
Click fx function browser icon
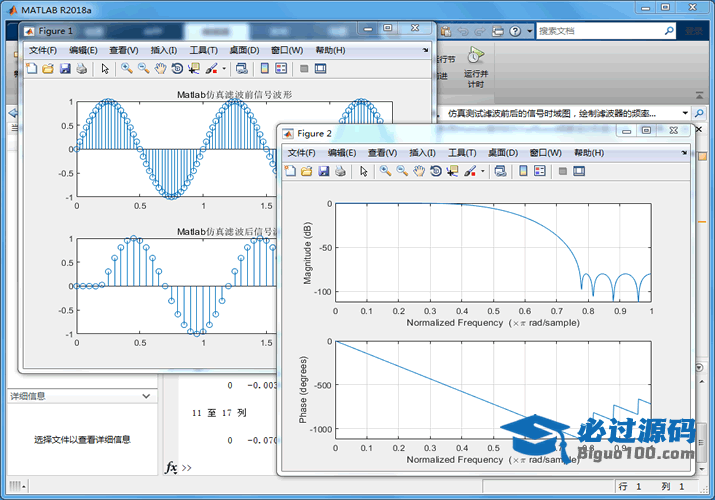click(171, 467)
